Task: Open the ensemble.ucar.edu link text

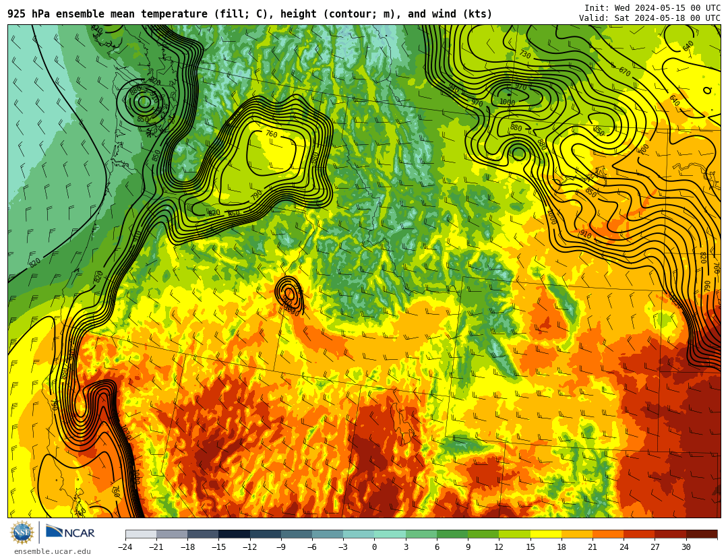Action: tap(53, 552)
